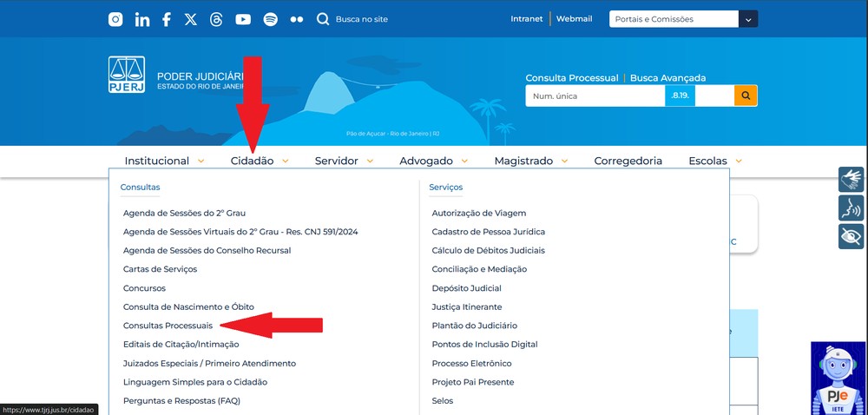This screenshot has width=868, height=415.
Task: Toggle the visual accessibility eye icon
Action: point(851,236)
